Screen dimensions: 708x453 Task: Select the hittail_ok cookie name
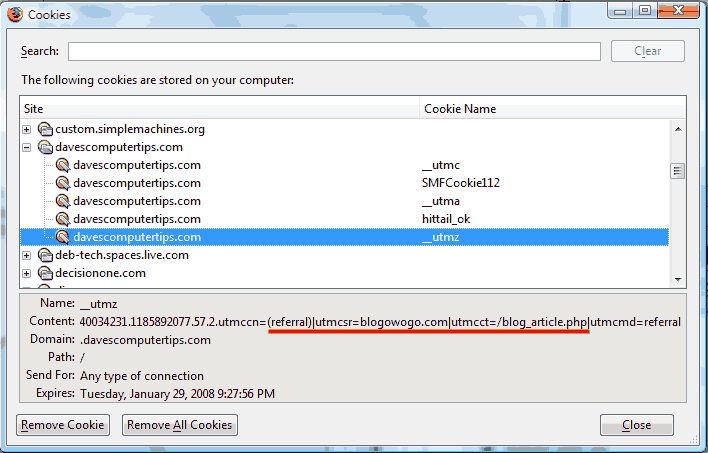click(446, 219)
